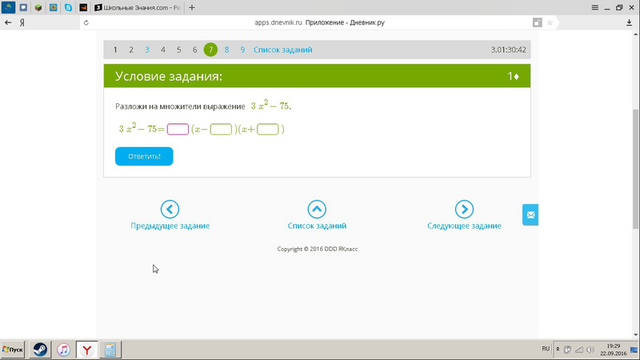
Task: Click the previous task arrow icon
Action: coord(170,209)
